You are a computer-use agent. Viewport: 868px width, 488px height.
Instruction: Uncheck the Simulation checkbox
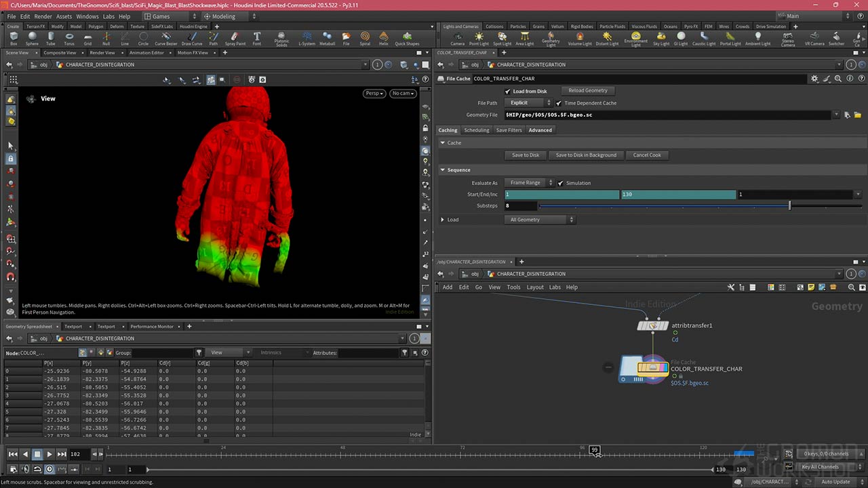(561, 183)
